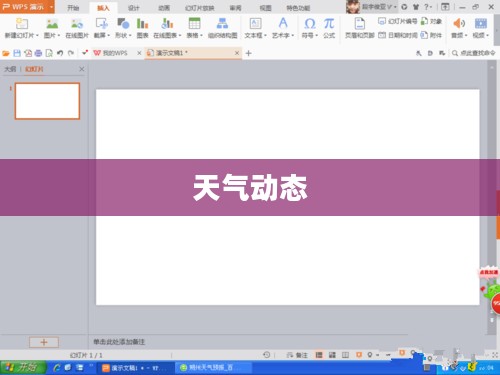Click the Picture (图片) insert icon
500x375 pixels.
pos(52,23)
